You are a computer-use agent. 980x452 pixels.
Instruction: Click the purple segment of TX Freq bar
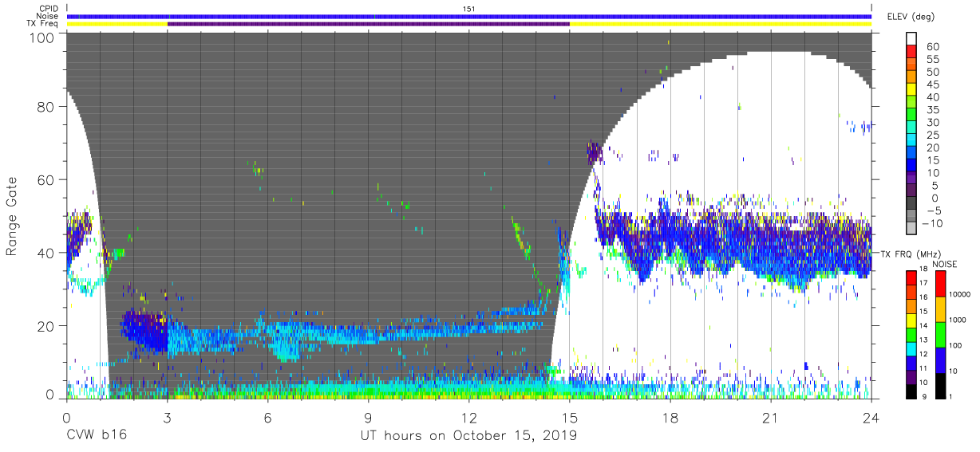point(369,24)
